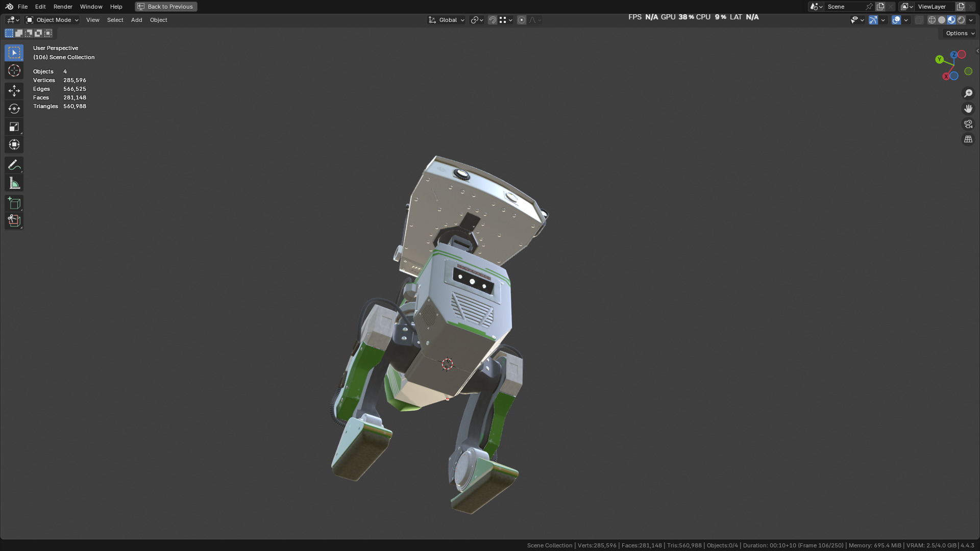Open the Object Mode dropdown
The image size is (980, 551).
[x=53, y=20]
